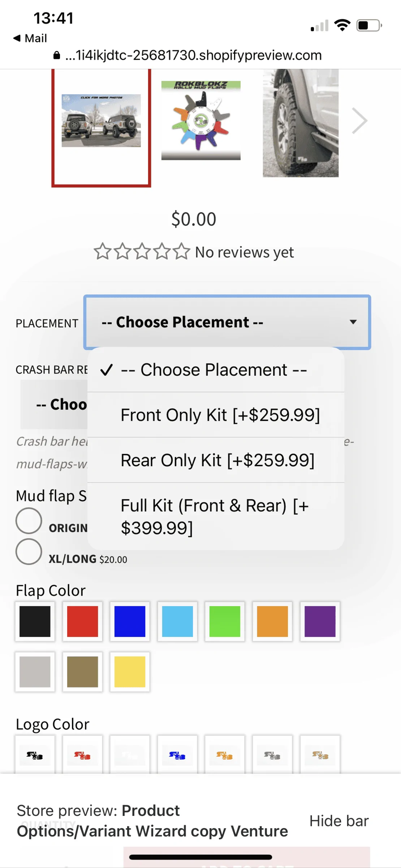Viewport: 401px width, 868px height.
Task: Open the Rokblokz colored flaps thumbnail
Action: [201, 120]
